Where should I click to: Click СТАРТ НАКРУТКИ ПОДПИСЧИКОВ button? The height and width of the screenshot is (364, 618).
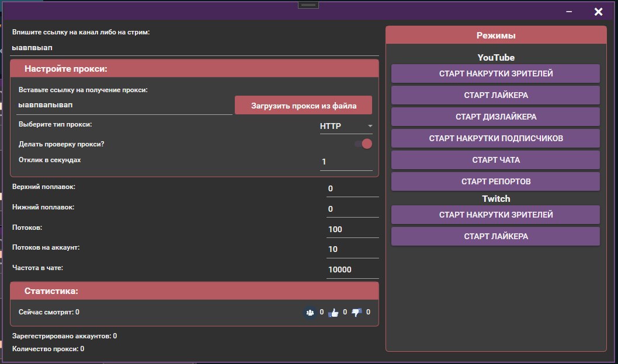495,138
